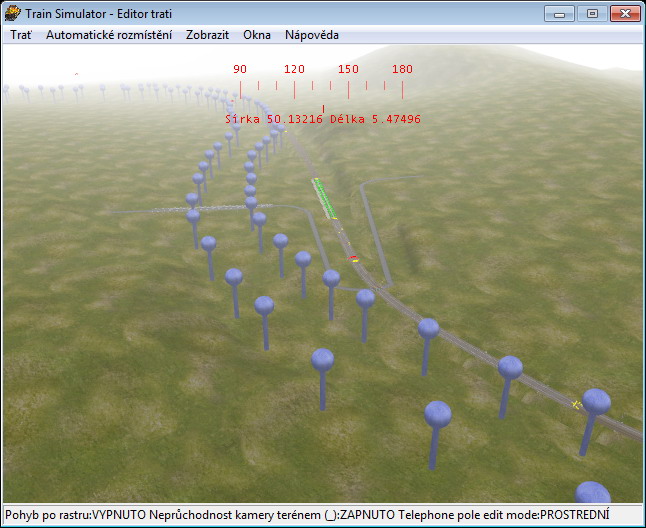Maximize the Editor trati window
This screenshot has height=528, width=646.
pyautogui.click(x=592, y=14)
